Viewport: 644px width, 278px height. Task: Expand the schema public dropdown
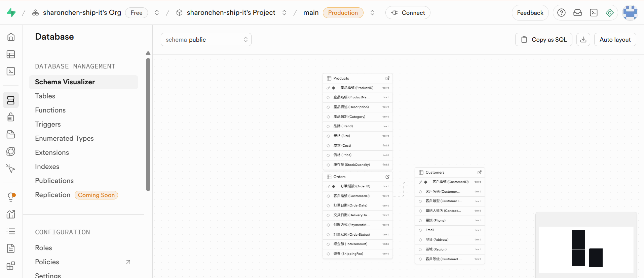[x=206, y=40]
